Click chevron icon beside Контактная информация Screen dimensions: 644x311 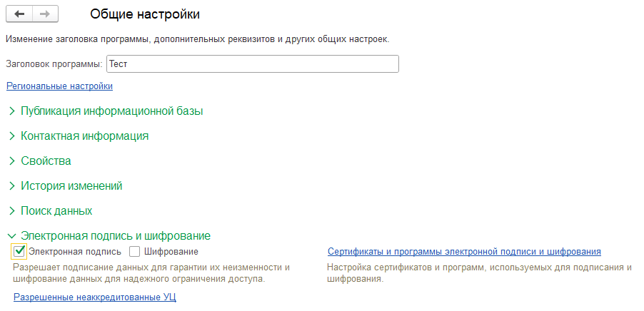[x=12, y=136]
